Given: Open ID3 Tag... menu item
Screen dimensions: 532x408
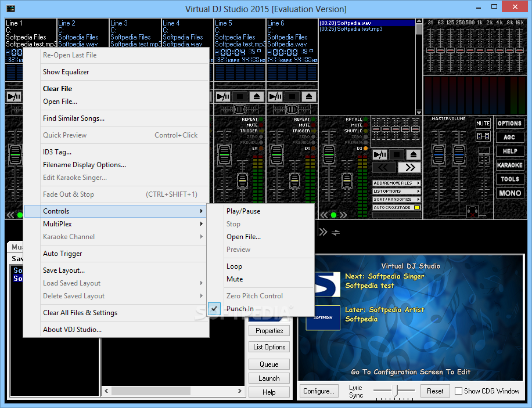Looking at the screenshot, I should [x=116, y=152].
